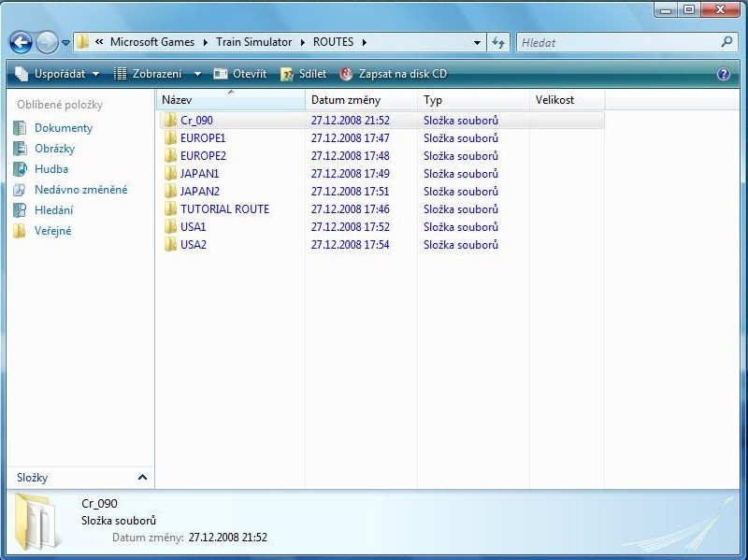Click the Veřejné folder icon
This screenshot has height=560, width=748.
pyautogui.click(x=20, y=230)
